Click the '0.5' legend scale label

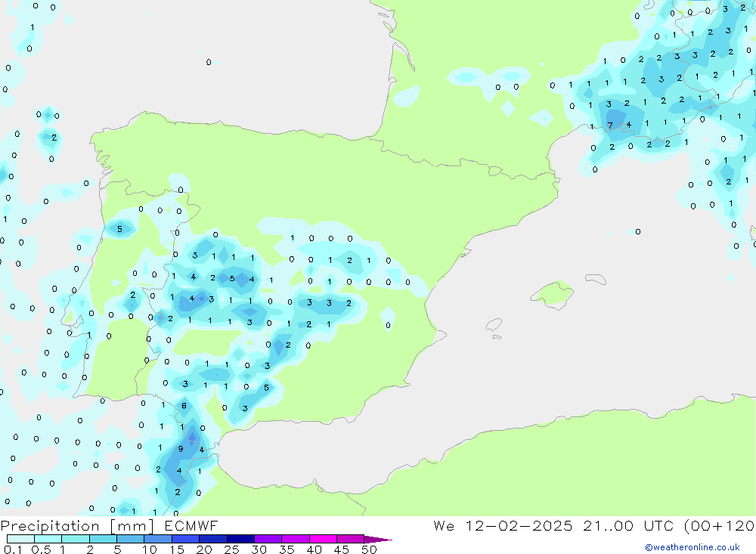(41, 549)
